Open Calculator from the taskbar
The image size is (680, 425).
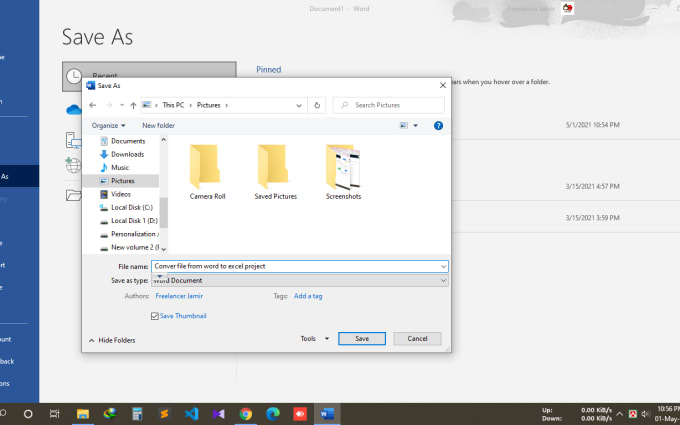137,414
